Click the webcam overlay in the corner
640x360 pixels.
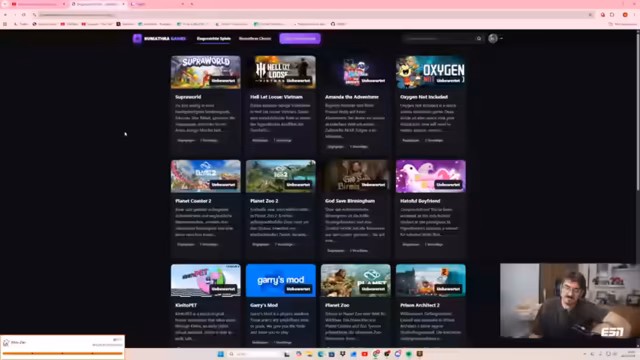pos(570,300)
